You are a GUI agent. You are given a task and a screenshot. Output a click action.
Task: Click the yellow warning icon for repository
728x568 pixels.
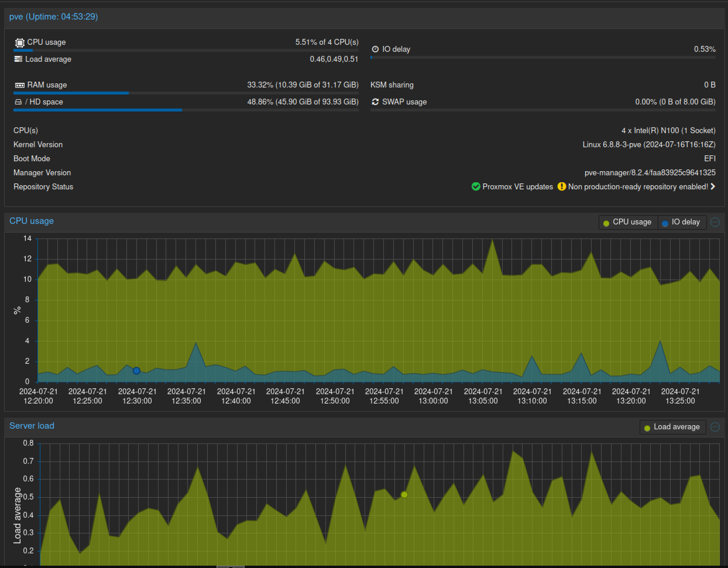coord(561,187)
